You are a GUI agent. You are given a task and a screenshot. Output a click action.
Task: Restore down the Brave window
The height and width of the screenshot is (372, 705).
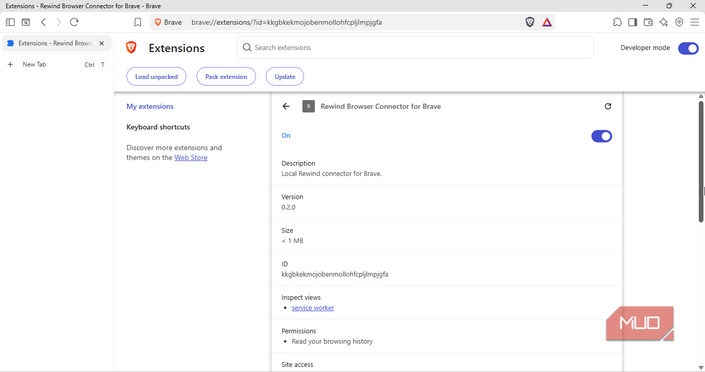pos(669,6)
